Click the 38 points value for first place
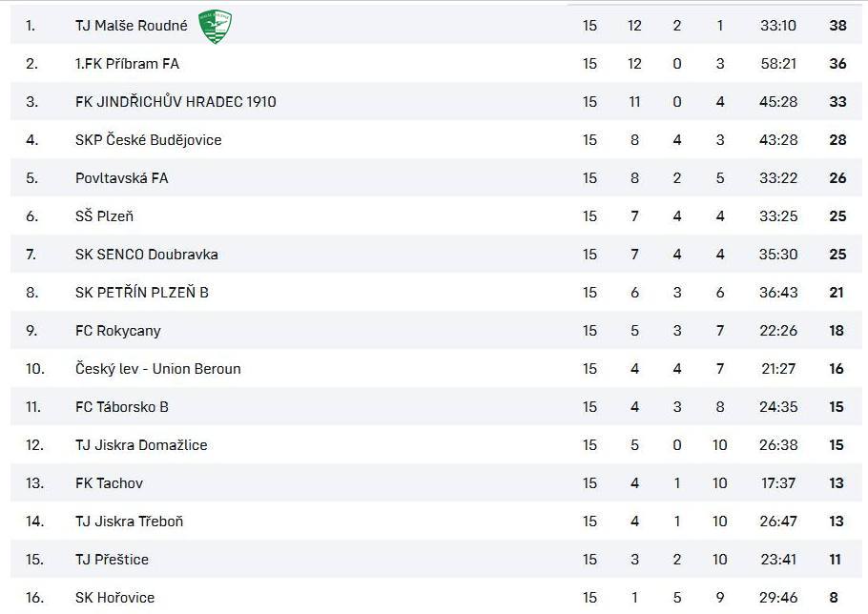Screen dimensions: 868x614 pos(837,26)
